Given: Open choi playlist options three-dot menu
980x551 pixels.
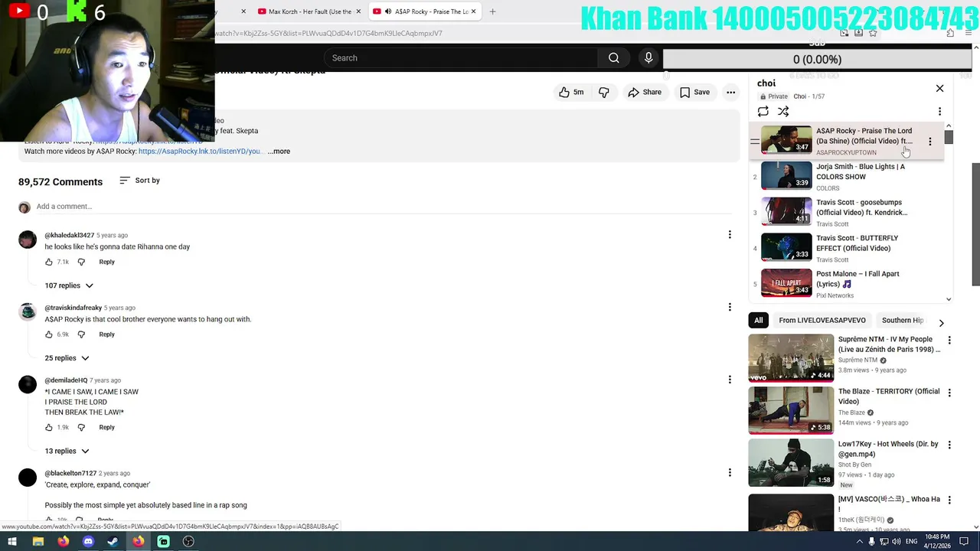Looking at the screenshot, I should [x=939, y=112].
